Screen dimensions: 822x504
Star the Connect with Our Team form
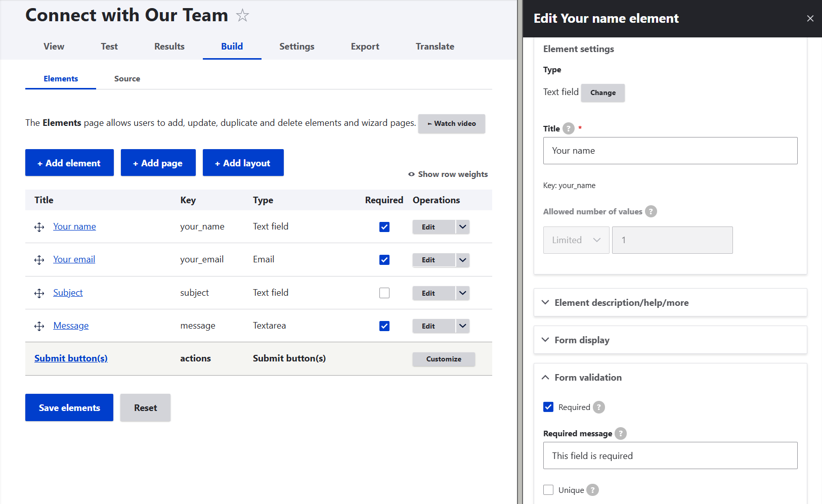coord(243,16)
